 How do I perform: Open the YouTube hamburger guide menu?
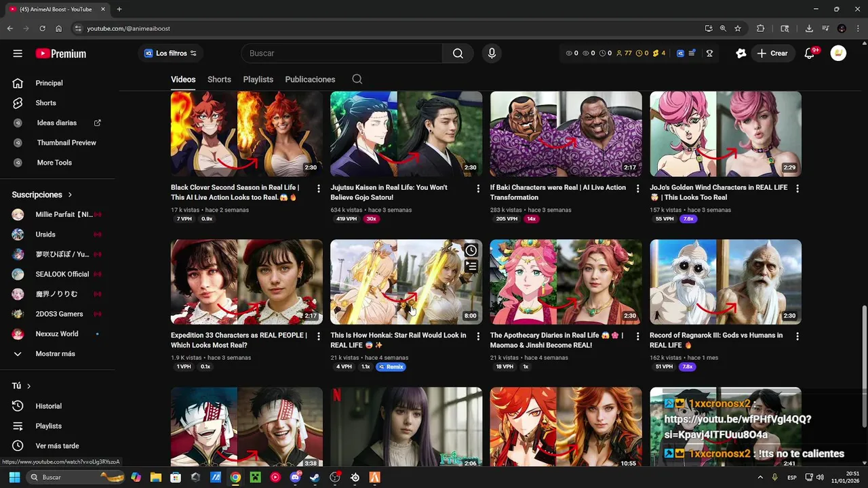18,54
